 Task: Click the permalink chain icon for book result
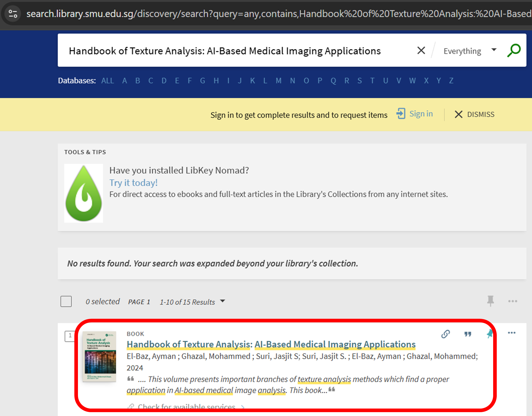pyautogui.click(x=446, y=334)
